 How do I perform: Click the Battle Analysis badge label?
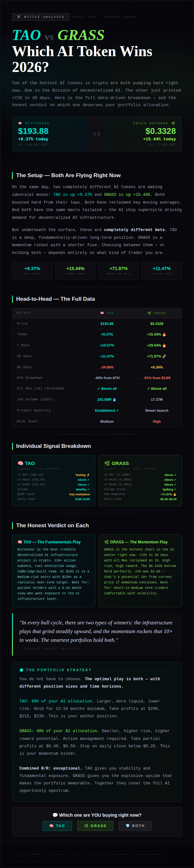point(44,16)
